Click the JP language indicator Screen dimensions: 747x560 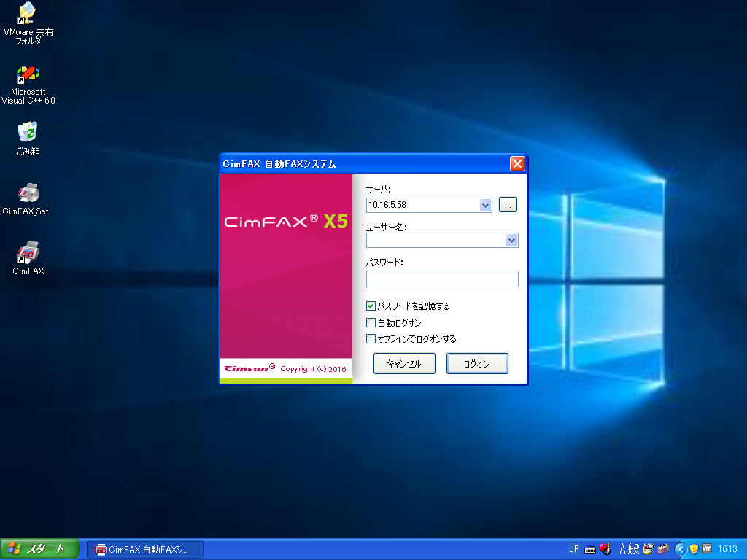(573, 549)
